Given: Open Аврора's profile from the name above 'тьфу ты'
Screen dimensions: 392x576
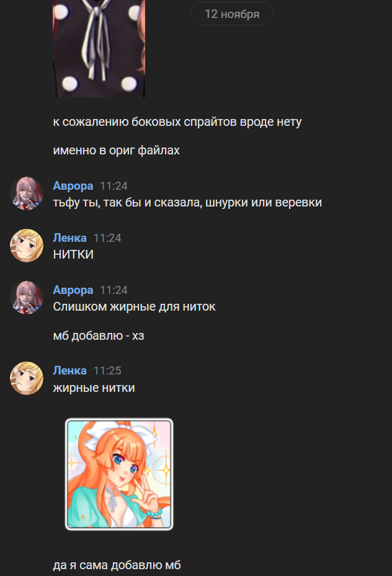Looking at the screenshot, I should tap(73, 186).
